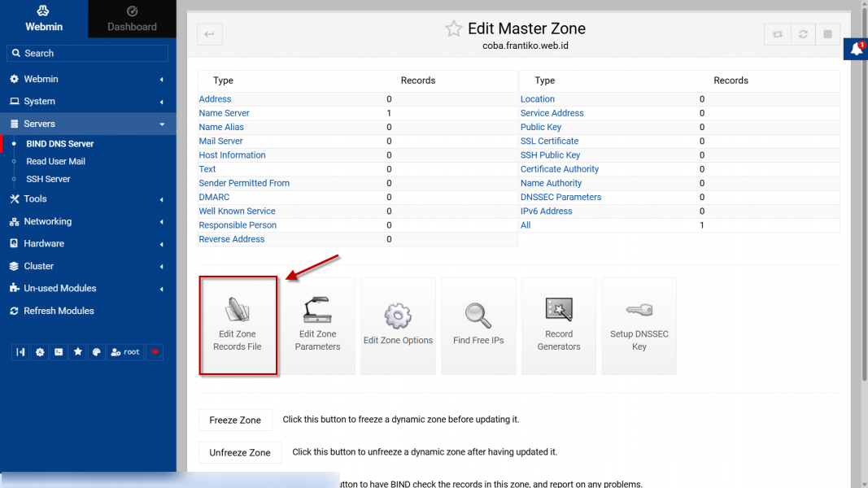
Task: Open the notifications bell
Action: tap(856, 50)
